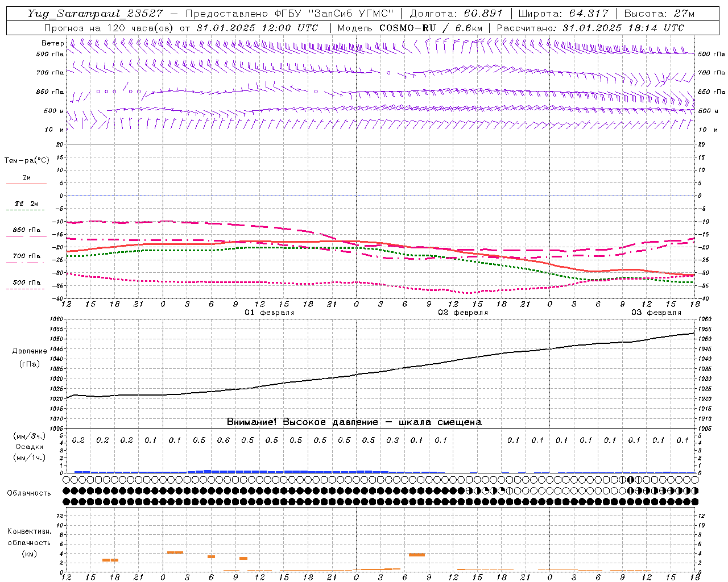Image resolution: width=728 pixels, height=582 pixels.
Task: Click the (мм/1ч.) precipitation unit label
Action: [x=30, y=458]
